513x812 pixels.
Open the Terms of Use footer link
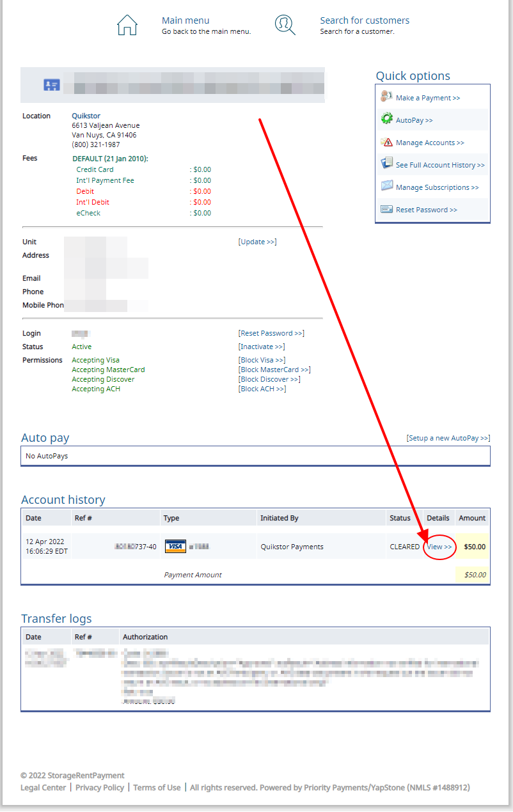(x=157, y=788)
